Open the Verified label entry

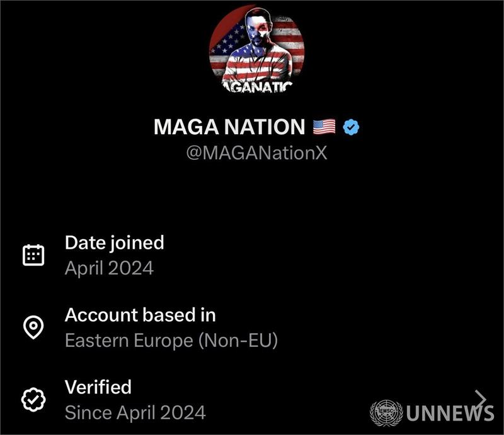pyautogui.click(x=98, y=387)
